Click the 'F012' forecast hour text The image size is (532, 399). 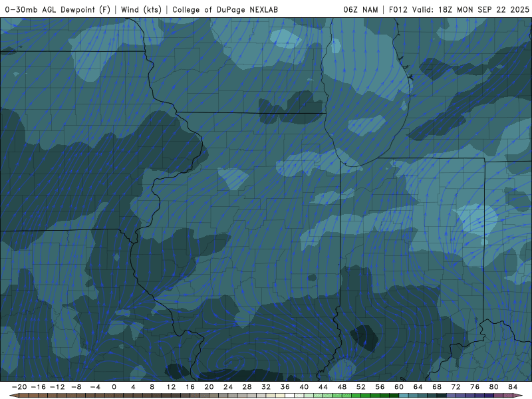(x=398, y=9)
